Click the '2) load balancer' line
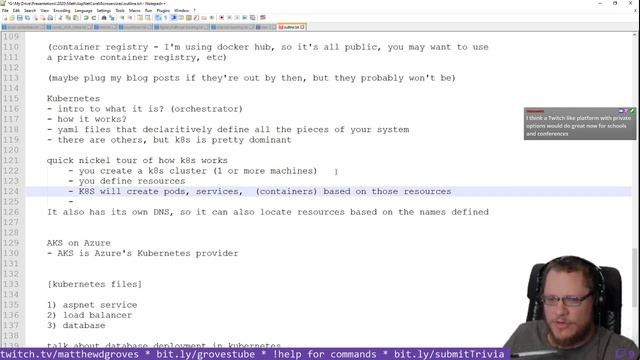Viewport: 640px width, 360px height. pos(89,315)
